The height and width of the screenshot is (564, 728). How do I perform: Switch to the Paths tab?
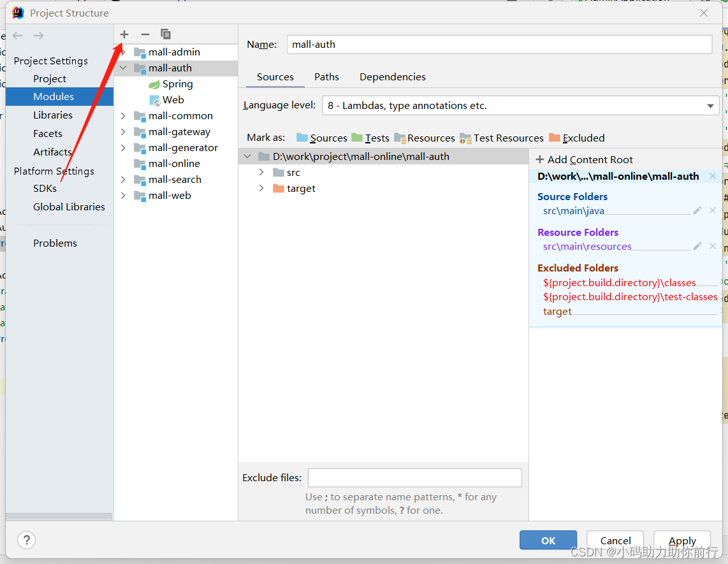pos(326,77)
